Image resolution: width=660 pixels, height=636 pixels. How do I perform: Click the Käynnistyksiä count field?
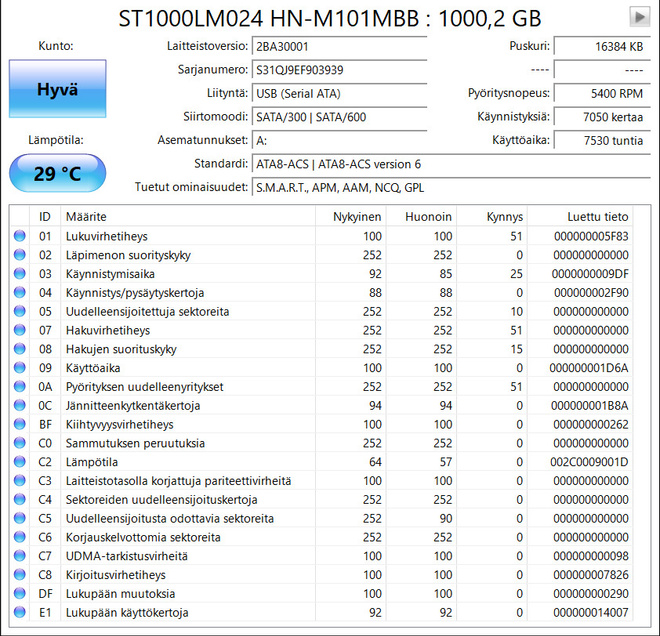click(602, 117)
